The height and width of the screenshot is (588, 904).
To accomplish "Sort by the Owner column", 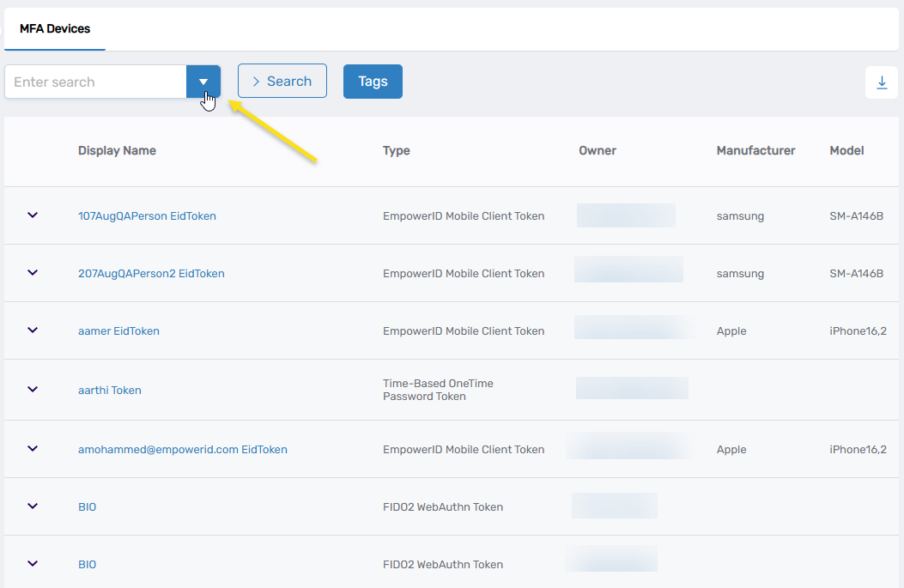I will tap(597, 150).
